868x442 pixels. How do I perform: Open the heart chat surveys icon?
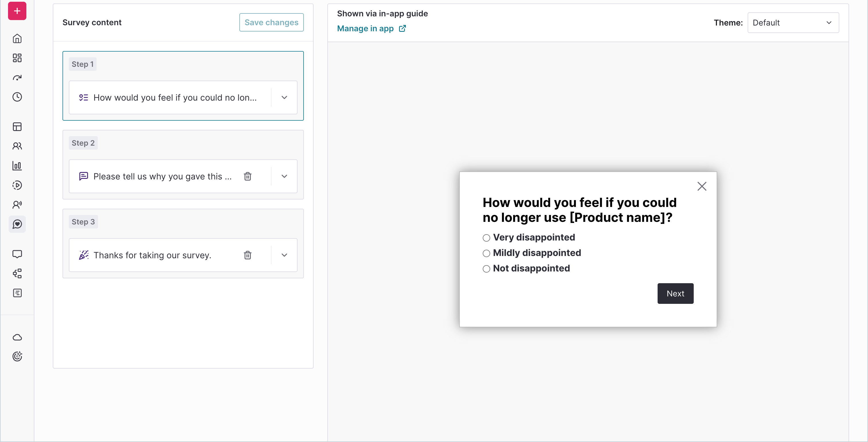(x=17, y=224)
